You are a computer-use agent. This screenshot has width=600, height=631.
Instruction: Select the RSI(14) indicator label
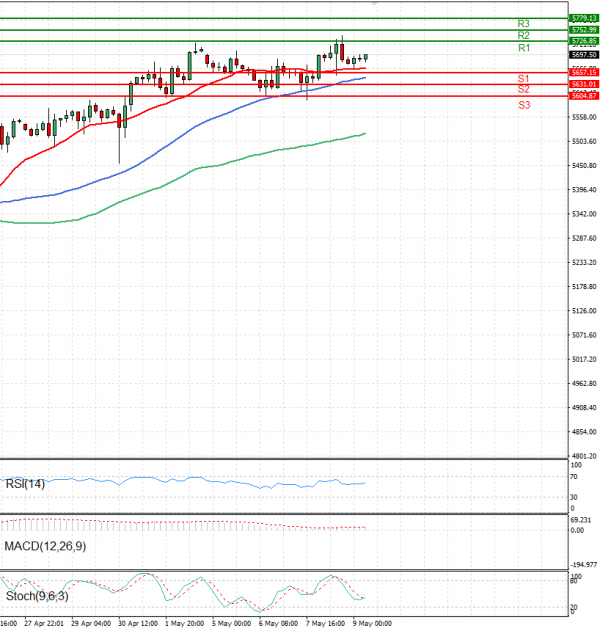[x=25, y=484]
